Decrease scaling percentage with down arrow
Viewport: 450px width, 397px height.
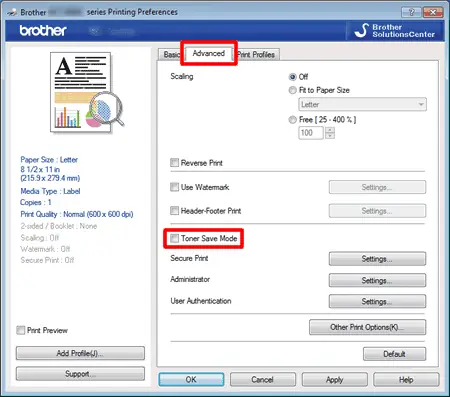330,136
